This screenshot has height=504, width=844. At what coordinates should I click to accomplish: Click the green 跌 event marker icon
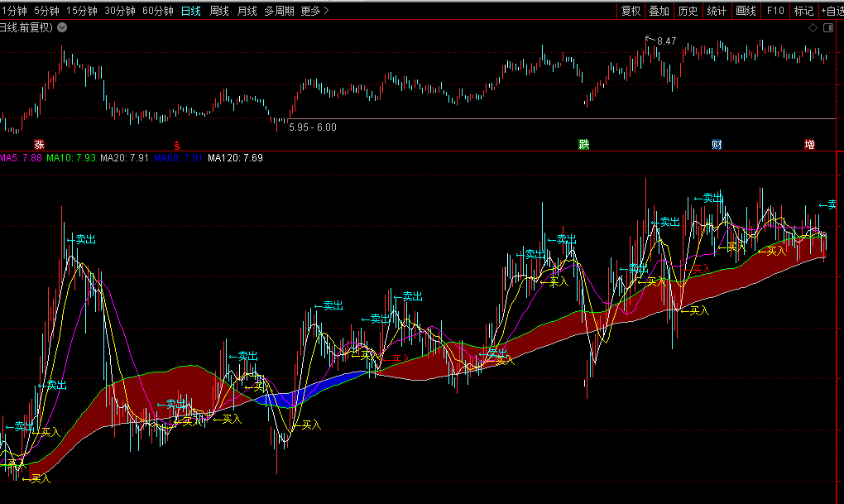point(583,144)
